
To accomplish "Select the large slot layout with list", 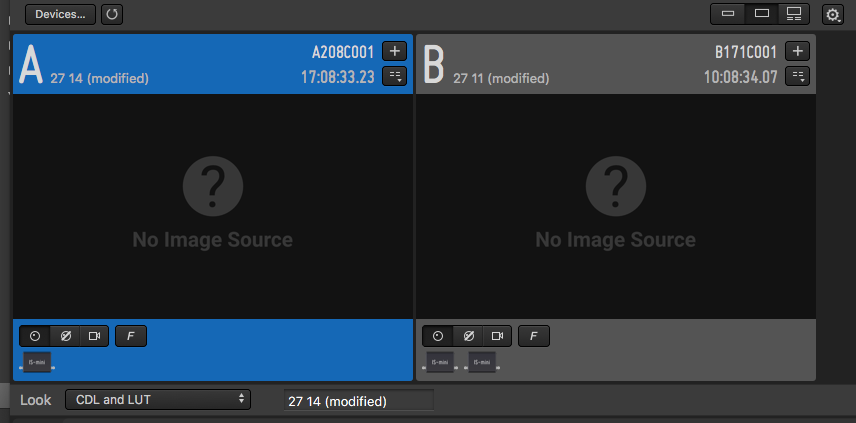I will click(794, 14).
